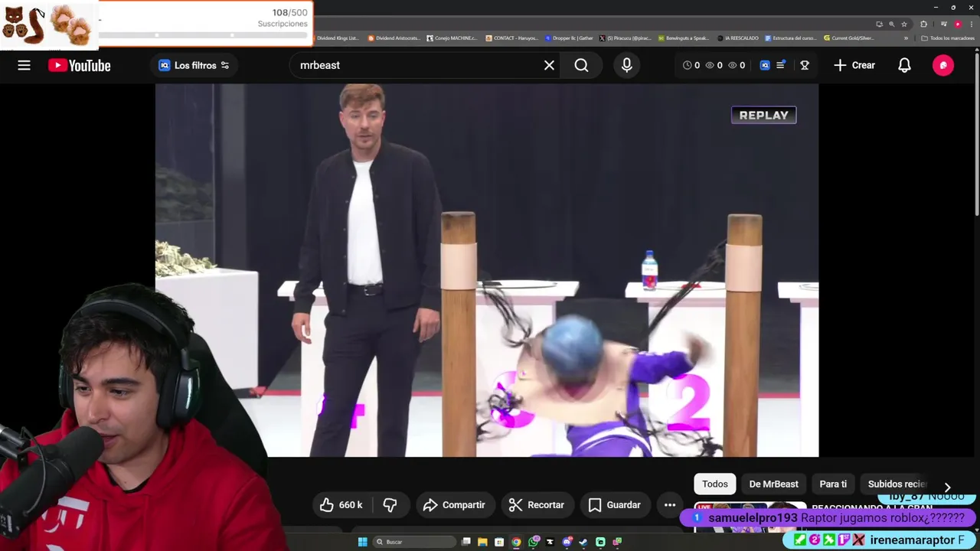Click the samuelelpro193 chat message
980x551 pixels.
pos(829,518)
